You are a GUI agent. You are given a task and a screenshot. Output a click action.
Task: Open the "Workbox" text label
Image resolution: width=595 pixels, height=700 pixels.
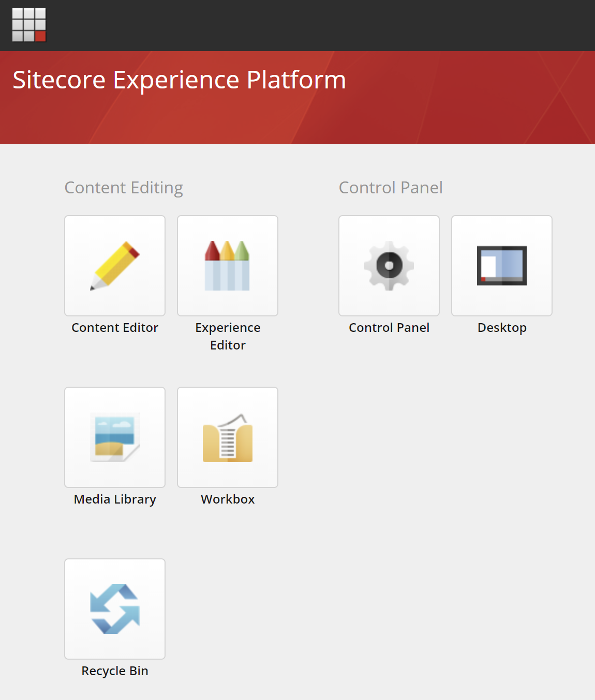228,499
